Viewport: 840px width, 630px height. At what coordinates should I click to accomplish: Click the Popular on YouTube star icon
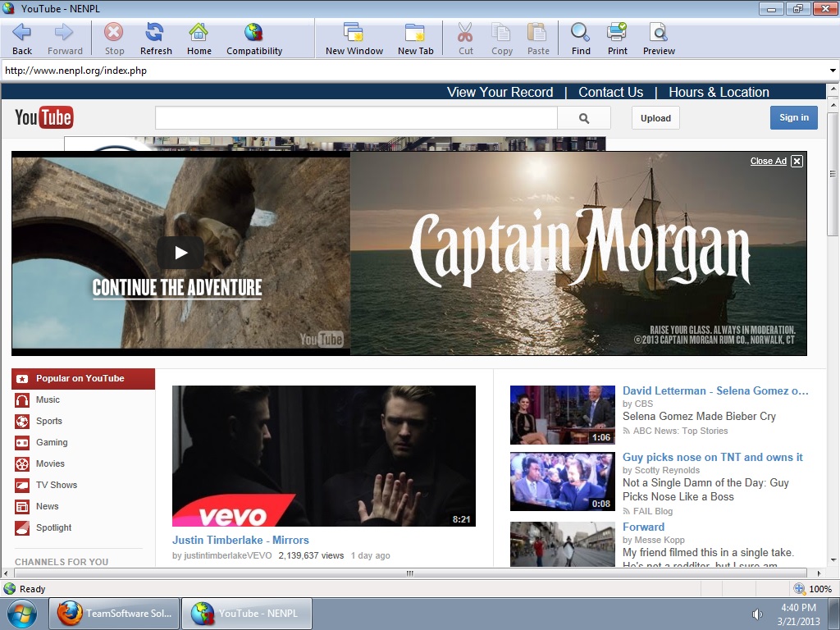[x=22, y=379]
